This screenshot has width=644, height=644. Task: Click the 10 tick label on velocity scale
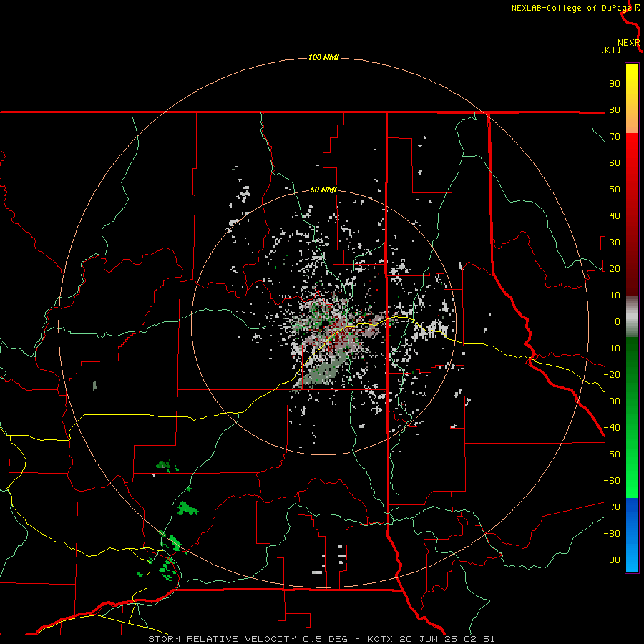[x=615, y=296]
